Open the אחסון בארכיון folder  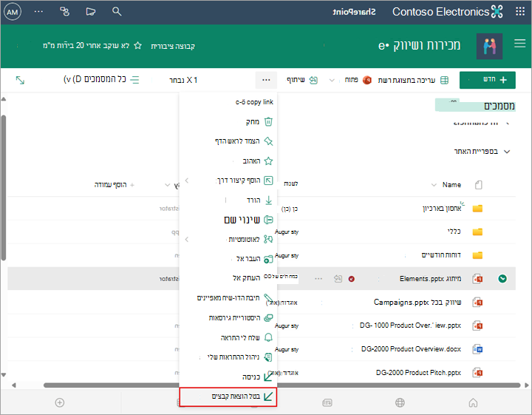tap(442, 209)
